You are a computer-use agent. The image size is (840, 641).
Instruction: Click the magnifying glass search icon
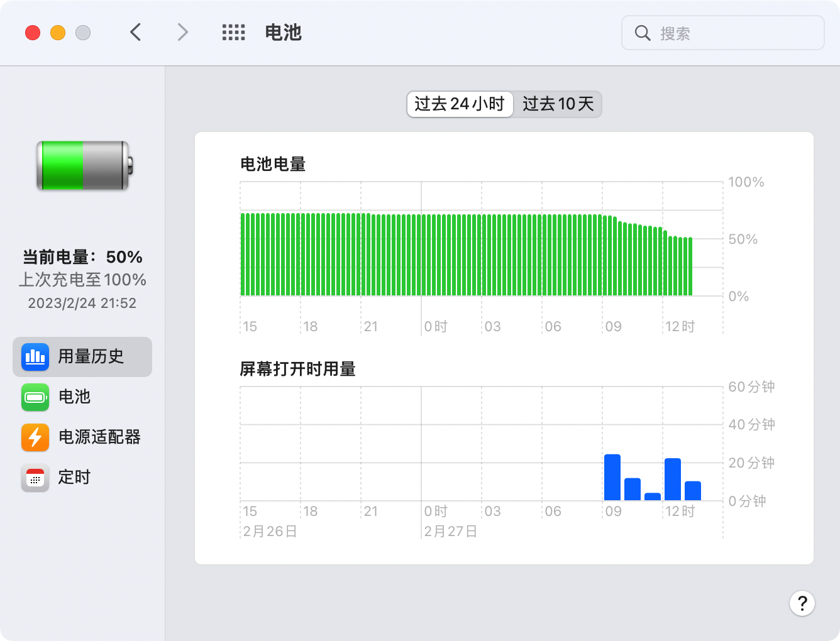[x=642, y=33]
